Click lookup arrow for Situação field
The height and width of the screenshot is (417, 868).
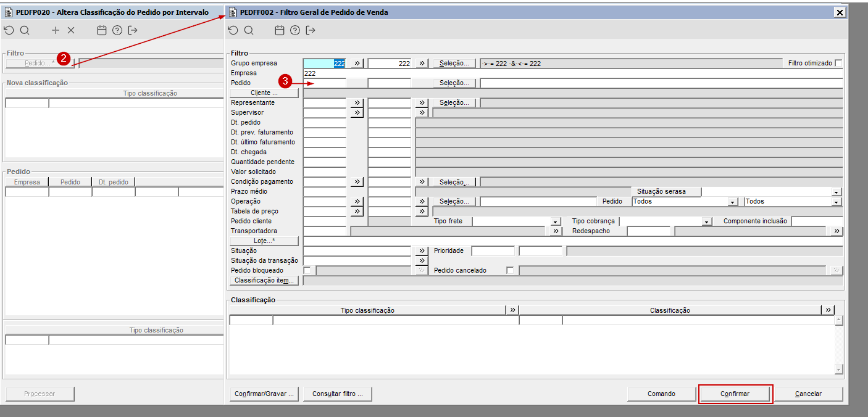422,250
